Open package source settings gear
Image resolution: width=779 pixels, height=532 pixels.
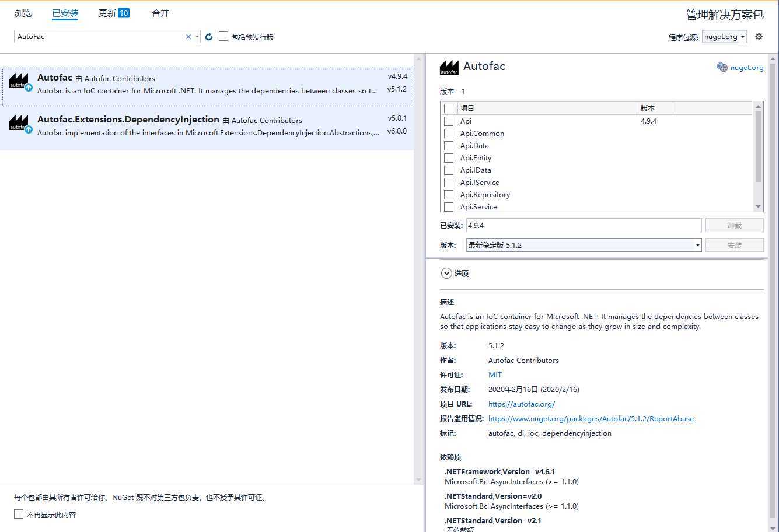[x=759, y=36]
